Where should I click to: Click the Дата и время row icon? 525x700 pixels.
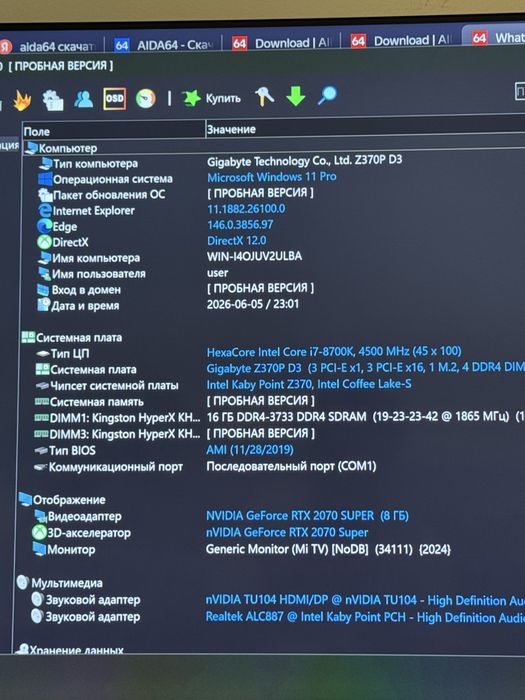pyautogui.click(x=43, y=305)
